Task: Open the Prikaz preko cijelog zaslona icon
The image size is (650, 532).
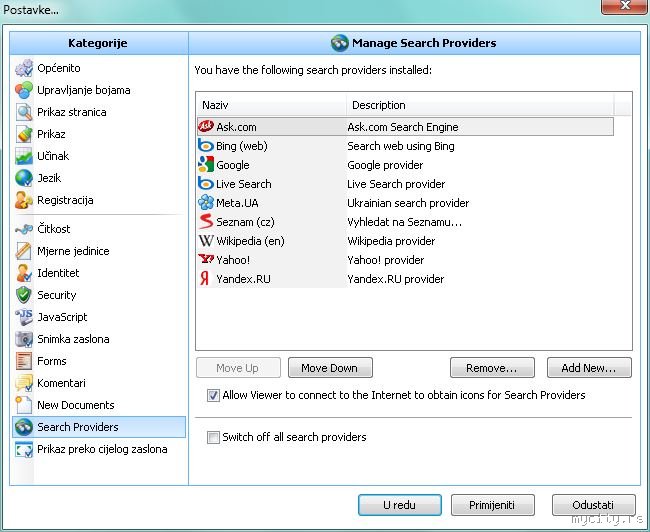Action: (24, 449)
